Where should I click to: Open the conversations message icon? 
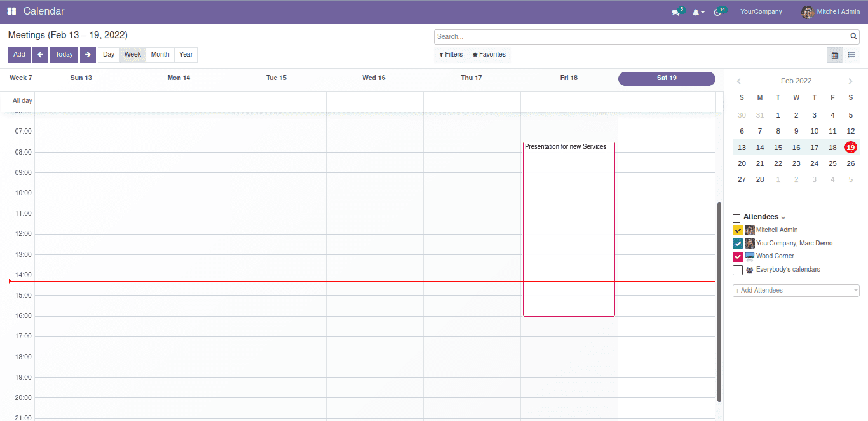[675, 12]
